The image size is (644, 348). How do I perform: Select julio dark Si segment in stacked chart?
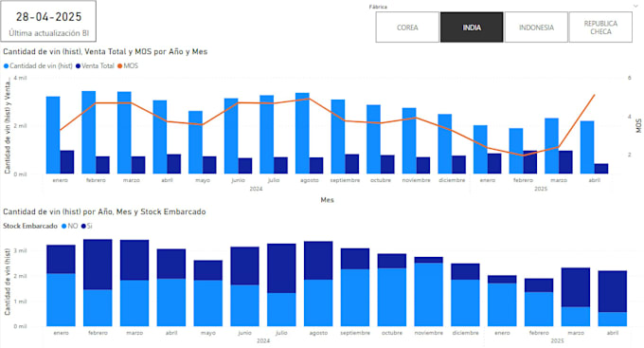tap(281, 268)
